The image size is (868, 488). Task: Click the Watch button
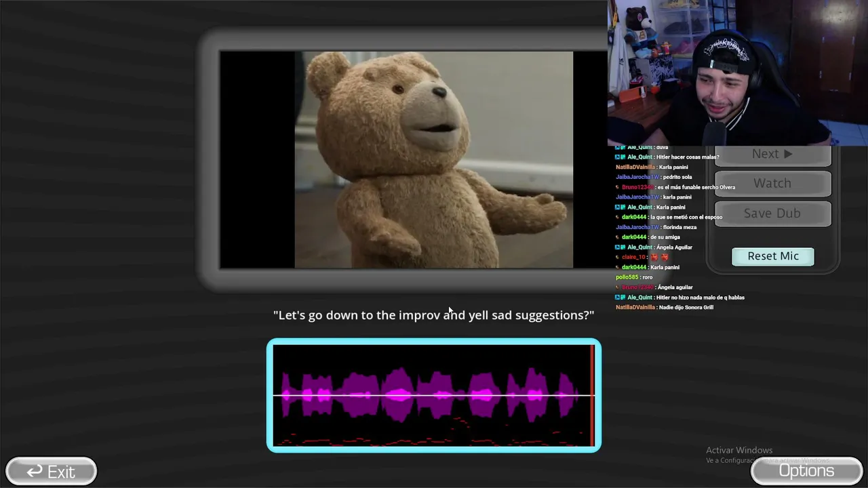click(x=772, y=184)
